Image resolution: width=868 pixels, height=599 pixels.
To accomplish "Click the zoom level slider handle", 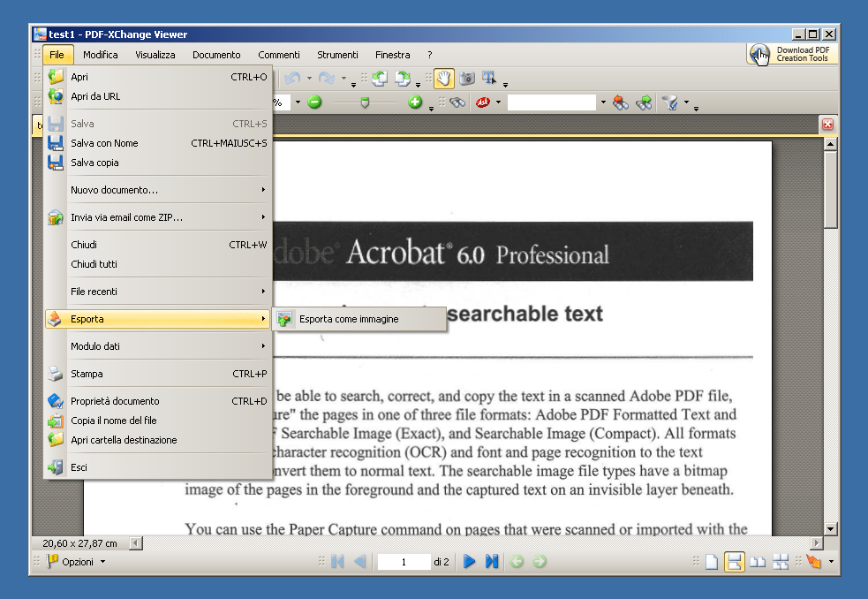I will 364,102.
